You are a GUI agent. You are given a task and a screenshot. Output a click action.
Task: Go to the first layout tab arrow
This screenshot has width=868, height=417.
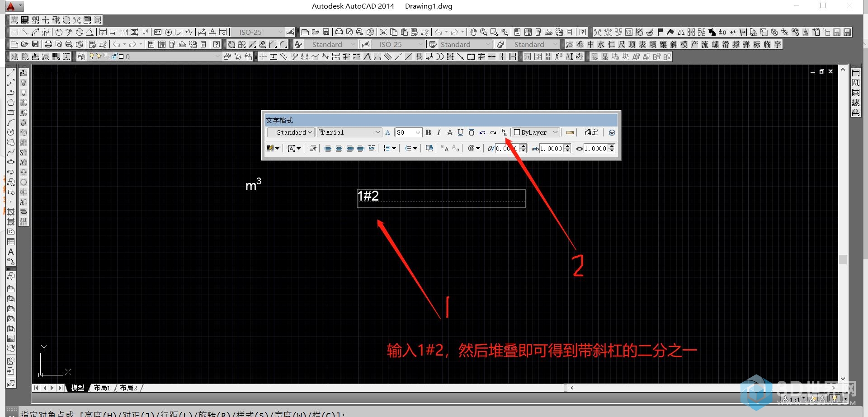coord(37,388)
